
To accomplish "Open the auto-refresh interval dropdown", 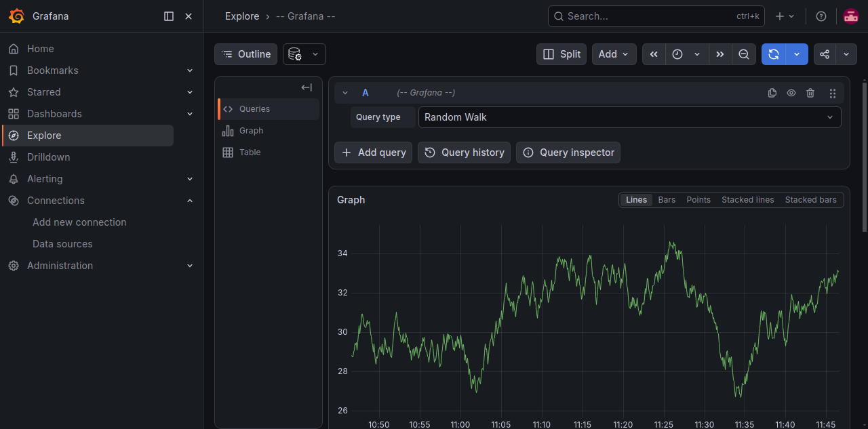I will click(x=797, y=54).
